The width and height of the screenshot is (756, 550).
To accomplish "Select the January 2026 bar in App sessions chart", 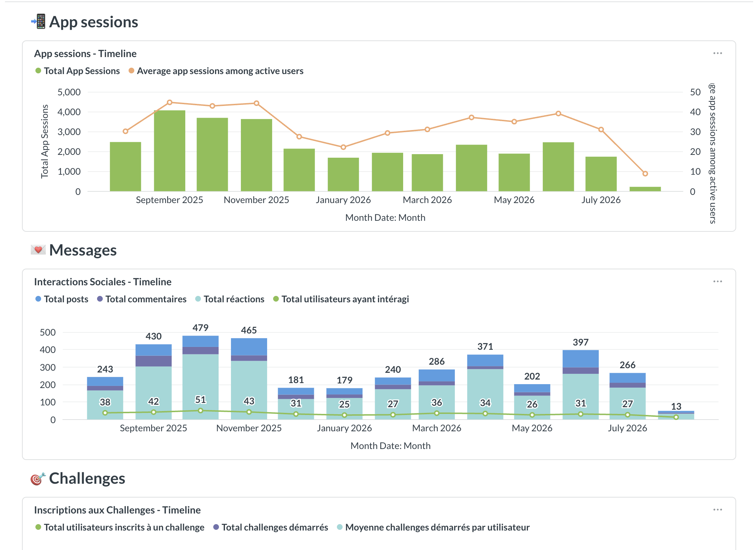I will tap(343, 175).
